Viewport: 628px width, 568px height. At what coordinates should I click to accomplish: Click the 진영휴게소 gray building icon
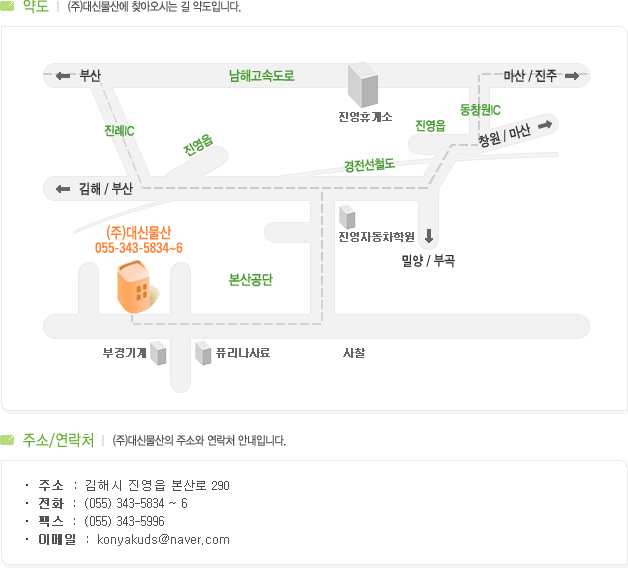(362, 85)
